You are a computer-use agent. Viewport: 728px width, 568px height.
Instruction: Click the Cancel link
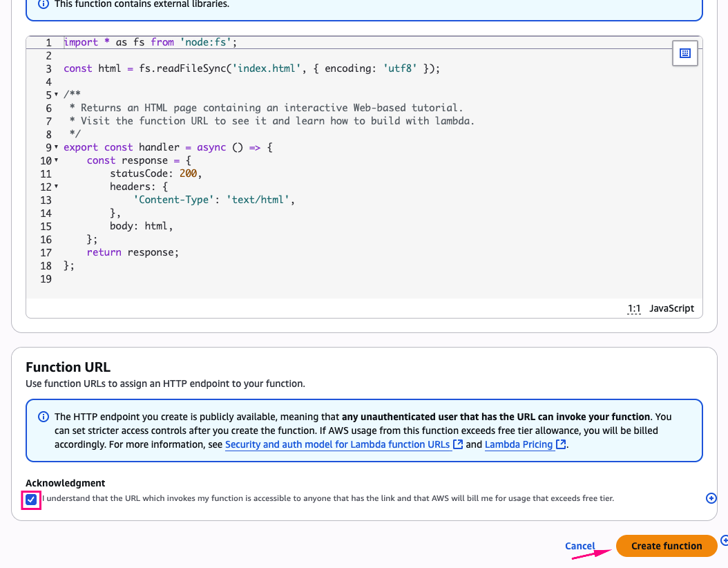[579, 546]
